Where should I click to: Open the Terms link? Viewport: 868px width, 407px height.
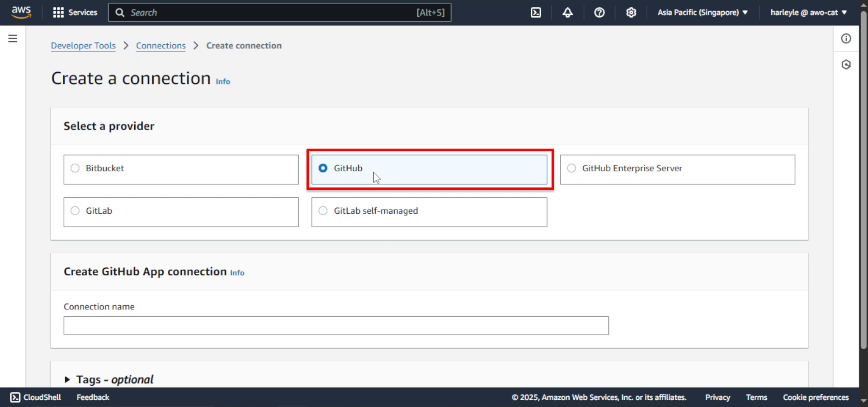pos(756,397)
